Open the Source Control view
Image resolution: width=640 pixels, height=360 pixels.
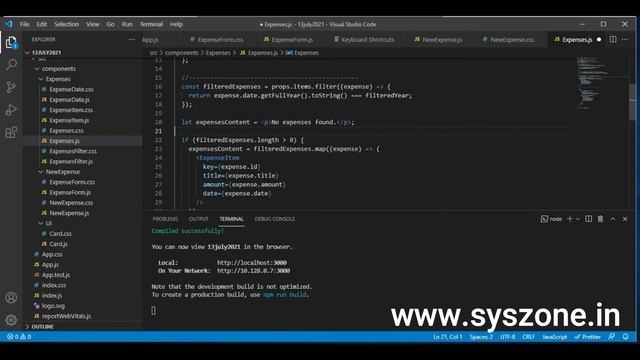tap(11, 87)
